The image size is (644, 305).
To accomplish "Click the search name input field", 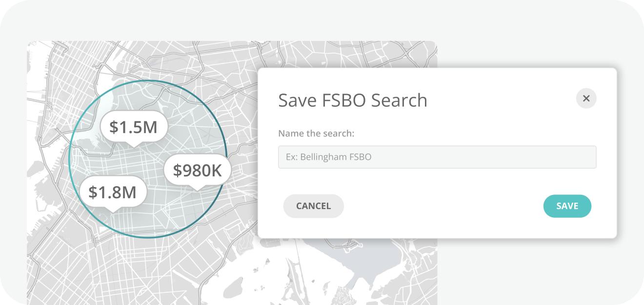I will pyautogui.click(x=437, y=157).
